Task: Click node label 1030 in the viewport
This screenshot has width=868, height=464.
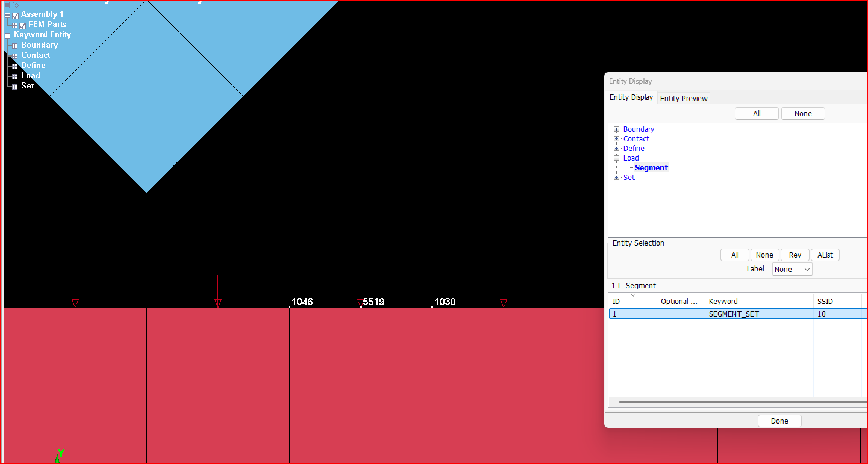Action: [445, 302]
